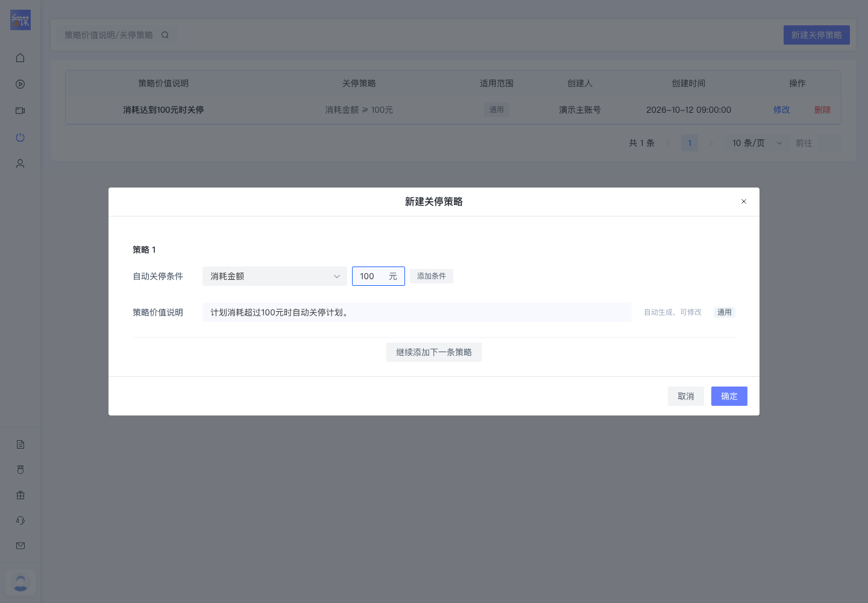868x603 pixels.
Task: Open the gift icon in the lower sidebar
Action: click(20, 495)
